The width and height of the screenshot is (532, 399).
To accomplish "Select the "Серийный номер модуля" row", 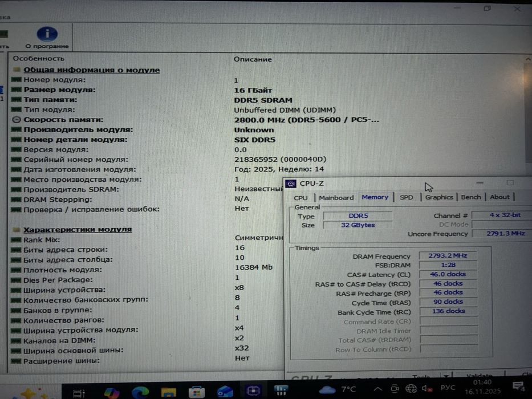I will coord(169,160).
